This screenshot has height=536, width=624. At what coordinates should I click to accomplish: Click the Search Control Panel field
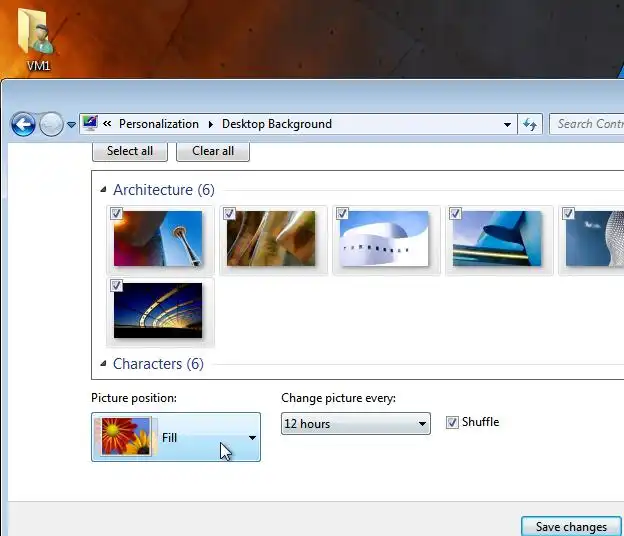pyautogui.click(x=587, y=124)
